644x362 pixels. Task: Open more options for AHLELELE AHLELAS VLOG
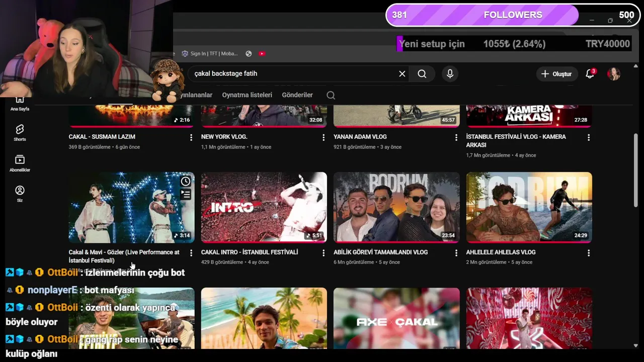(588, 253)
